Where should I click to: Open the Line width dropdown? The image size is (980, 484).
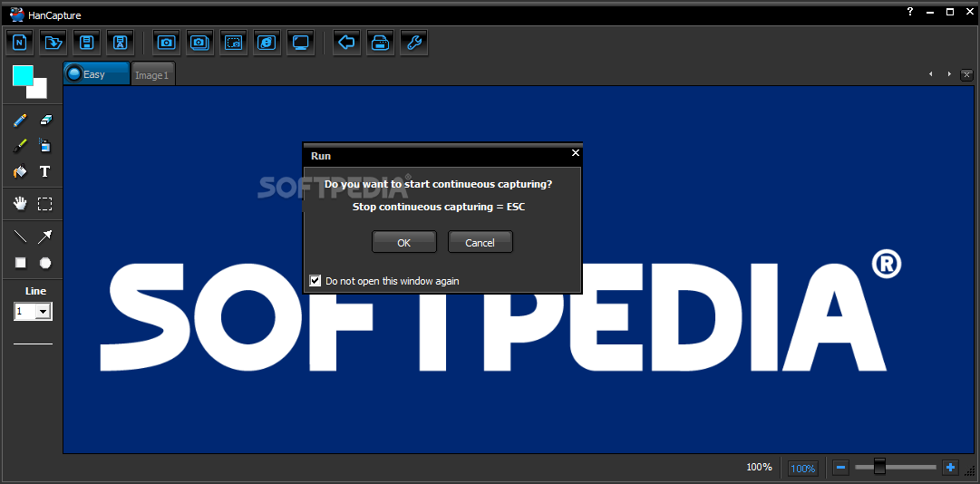coord(44,312)
